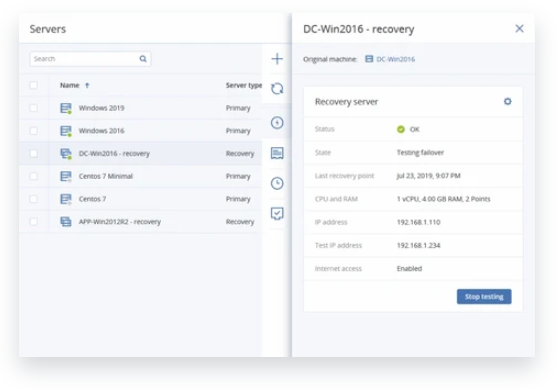Click the plus icon to add a server

pos(277,59)
